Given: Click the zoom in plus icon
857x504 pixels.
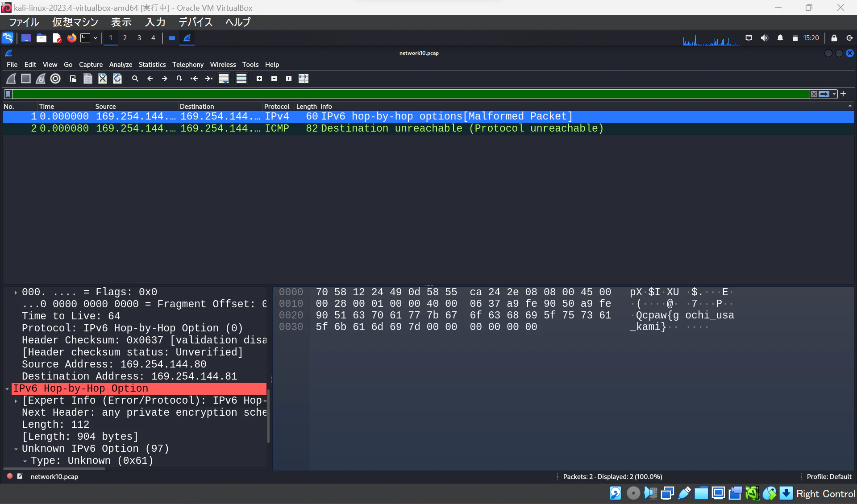Looking at the screenshot, I should [259, 78].
